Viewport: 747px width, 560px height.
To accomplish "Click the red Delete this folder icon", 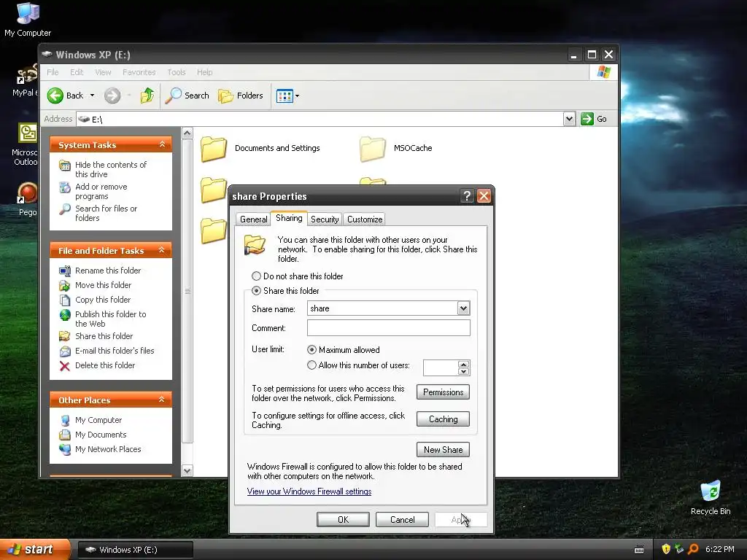I will pos(65,366).
